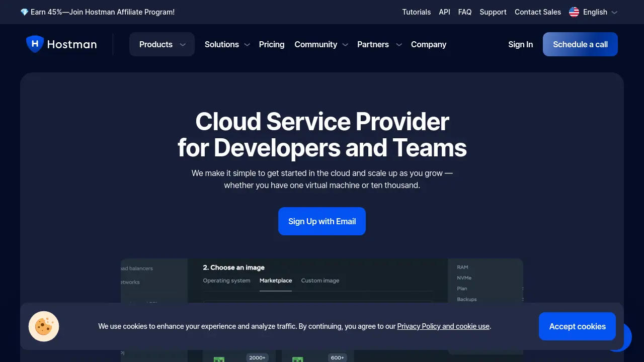Switch to the Operating system tab
The width and height of the screenshot is (644, 362).
(226, 281)
